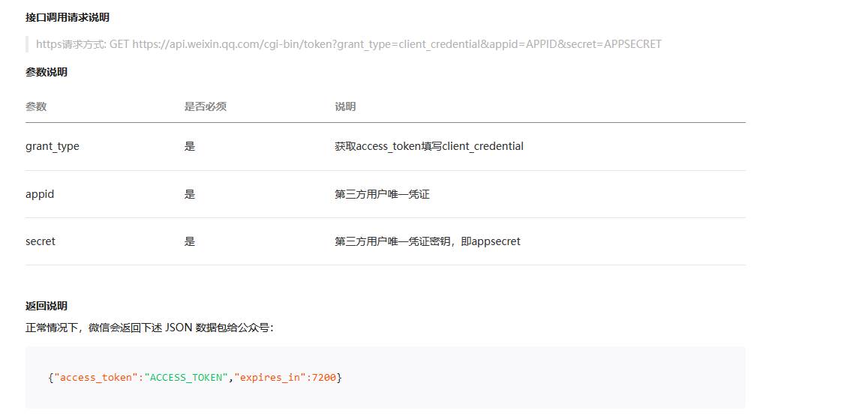Screen dimensions: 868x419
Task: Click the 是否必须 column header
Action: pyautogui.click(x=206, y=106)
